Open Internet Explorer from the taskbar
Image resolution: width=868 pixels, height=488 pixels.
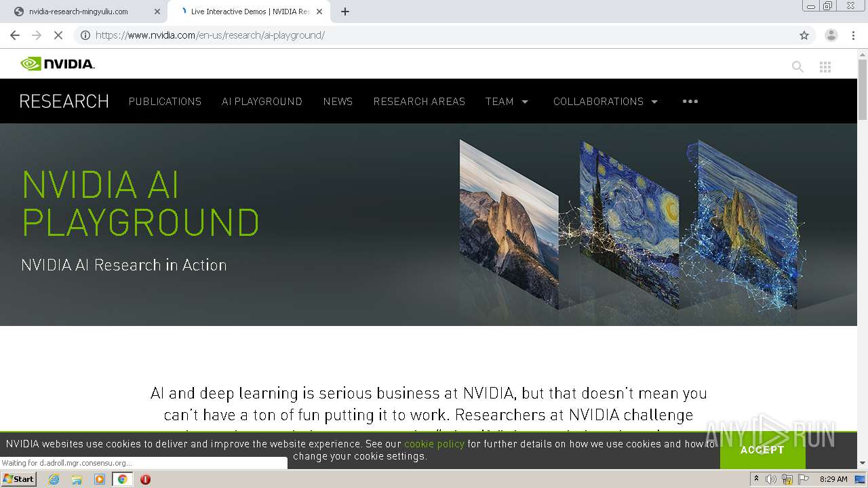pyautogui.click(x=54, y=479)
